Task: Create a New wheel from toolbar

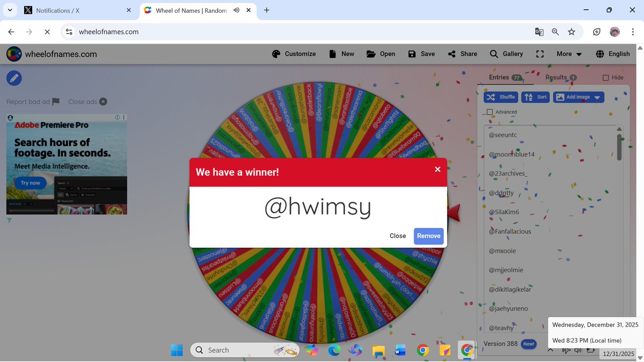Action: click(341, 54)
